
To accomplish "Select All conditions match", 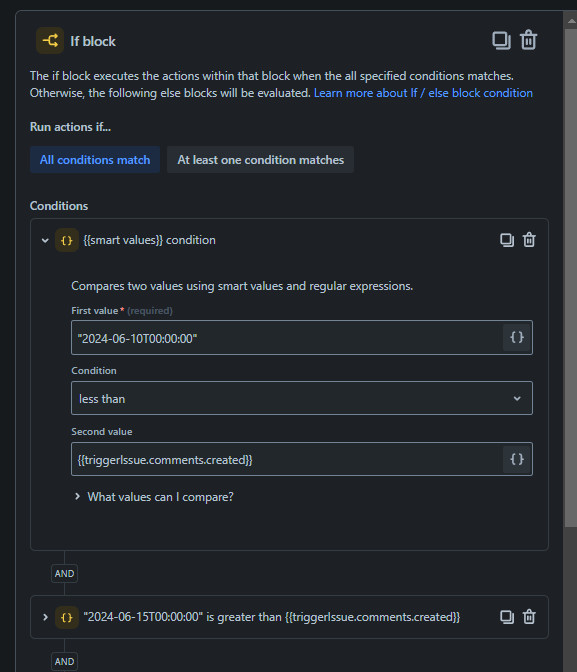I will (x=95, y=160).
